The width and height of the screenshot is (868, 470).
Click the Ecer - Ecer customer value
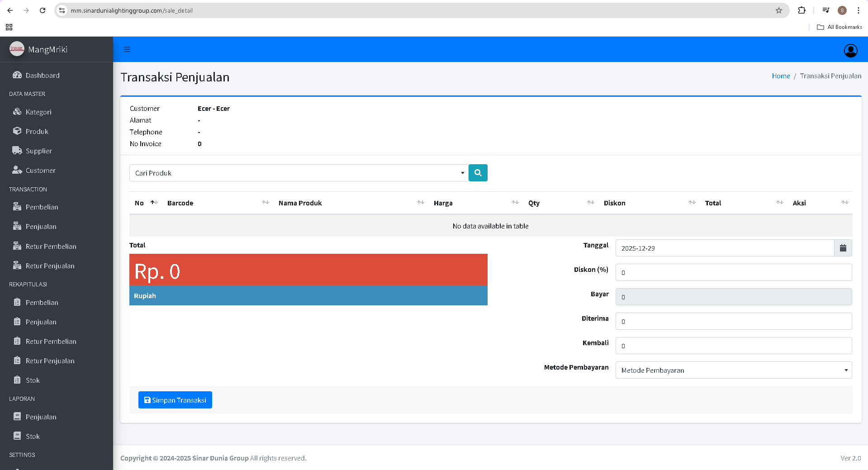click(213, 109)
